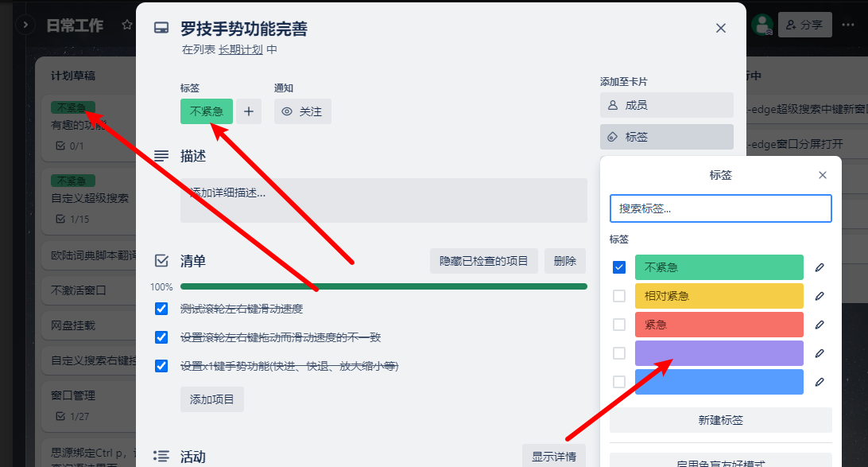Screen dimensions: 868x467
Task: Click the 显示详情 show details button
Action: point(554,457)
